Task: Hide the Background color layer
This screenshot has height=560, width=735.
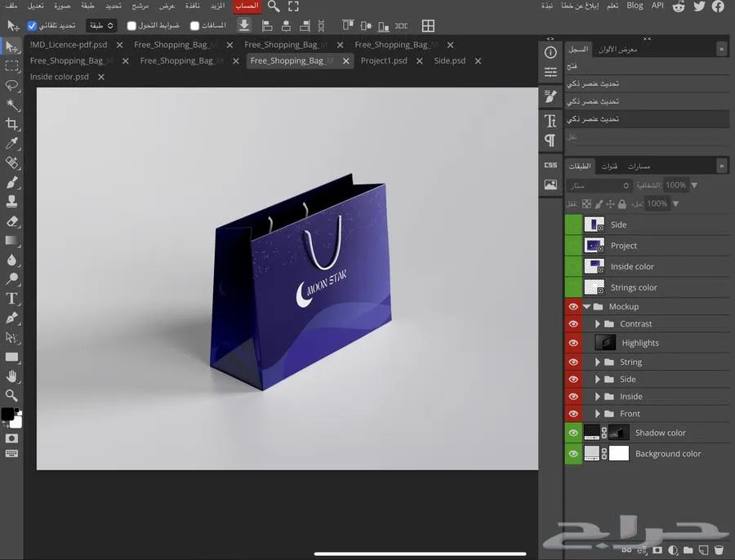Action: 572,454
